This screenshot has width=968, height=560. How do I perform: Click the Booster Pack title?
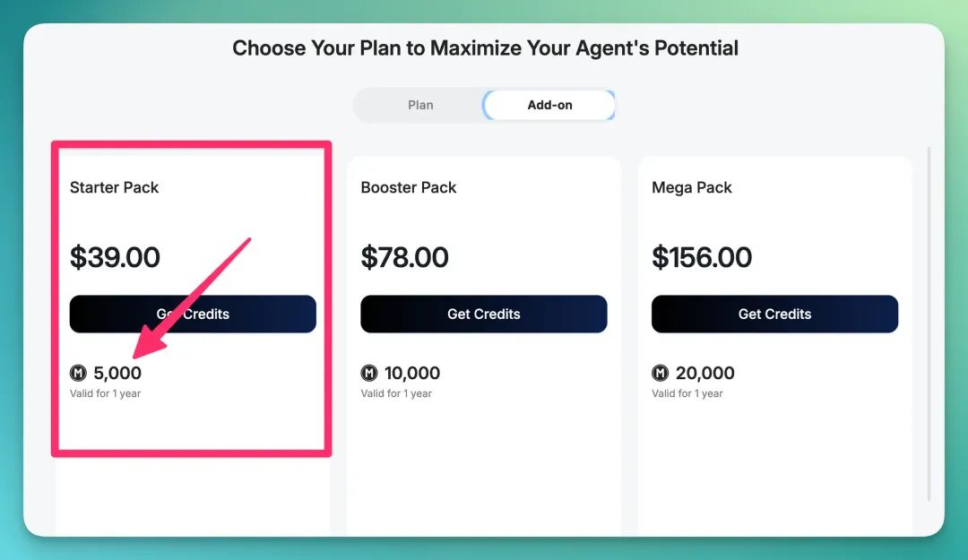pyautogui.click(x=409, y=187)
